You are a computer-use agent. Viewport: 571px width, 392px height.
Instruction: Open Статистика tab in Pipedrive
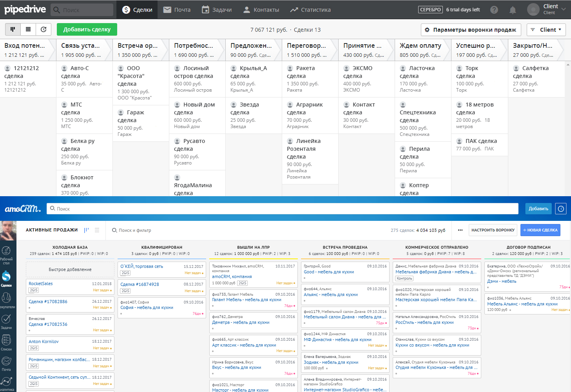[310, 10]
